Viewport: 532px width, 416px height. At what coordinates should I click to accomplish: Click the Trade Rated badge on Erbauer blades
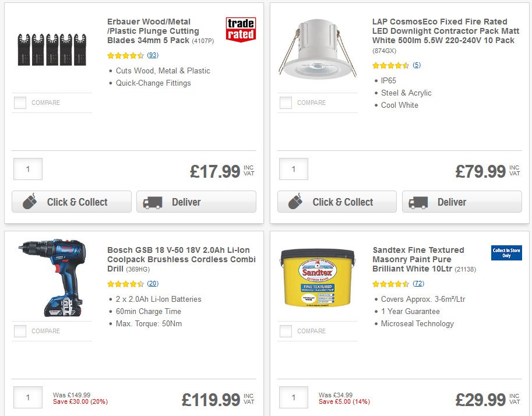[x=241, y=30]
